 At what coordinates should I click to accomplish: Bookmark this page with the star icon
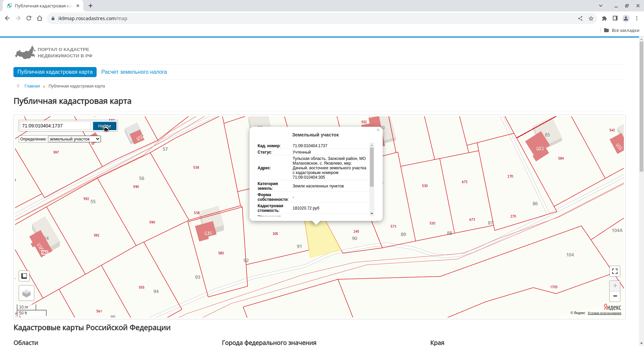coord(591,18)
